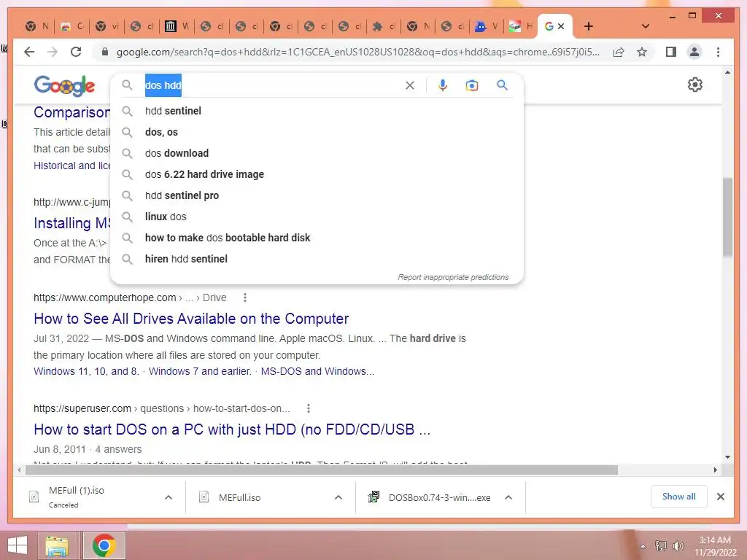This screenshot has width=747, height=560.
Task: Open the Windows Start menu
Action: pos(18,545)
